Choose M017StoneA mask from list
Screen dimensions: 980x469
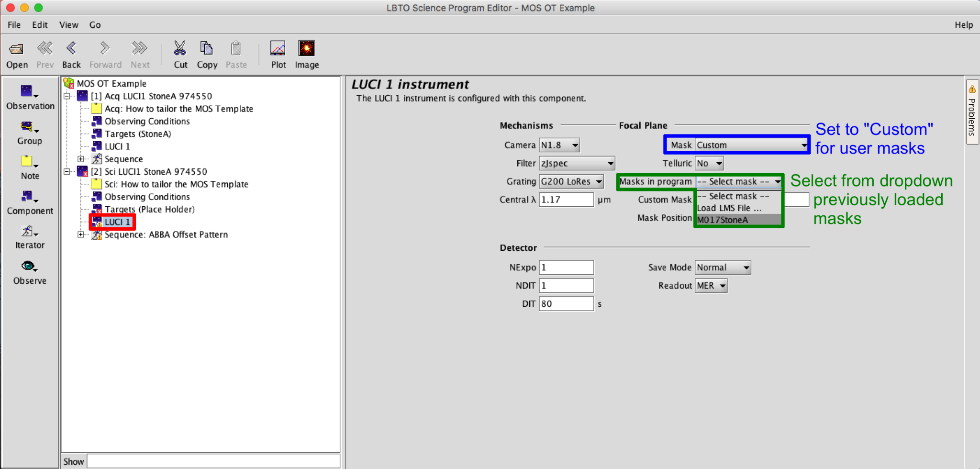coord(738,220)
